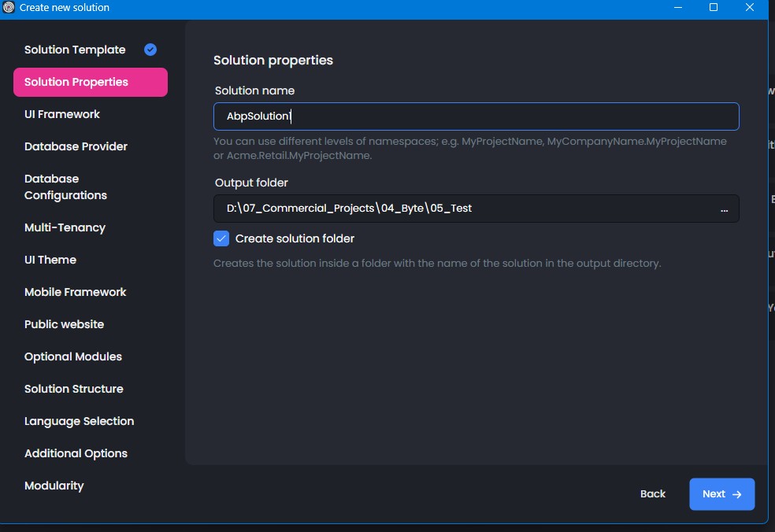This screenshot has width=775, height=532.
Task: Click the Back button
Action: (x=653, y=494)
